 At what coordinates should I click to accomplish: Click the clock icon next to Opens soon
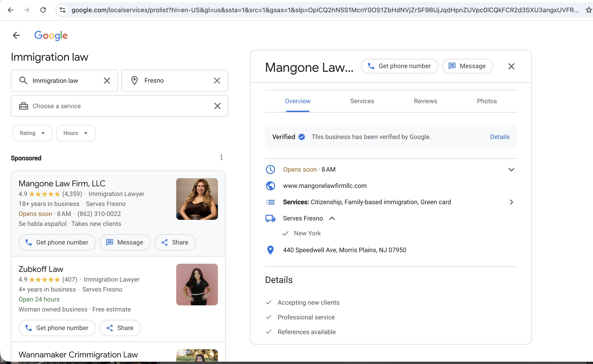pos(270,170)
